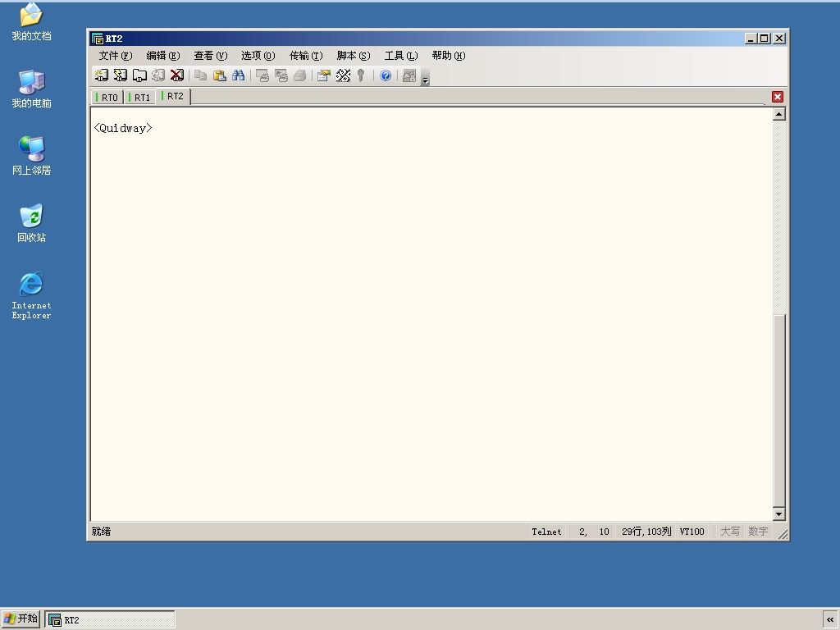Screen dimensions: 840x630
Task: Select the 网上邻居 desktop icon
Action: pos(32,156)
